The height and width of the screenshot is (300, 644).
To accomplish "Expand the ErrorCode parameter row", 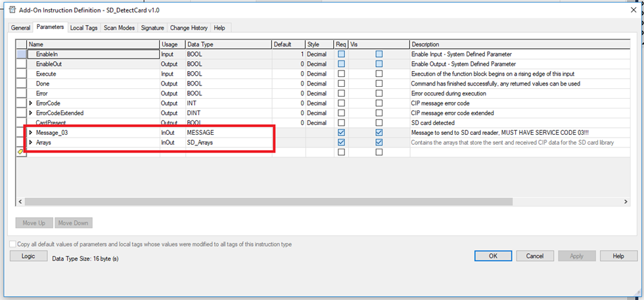I will tap(30, 103).
